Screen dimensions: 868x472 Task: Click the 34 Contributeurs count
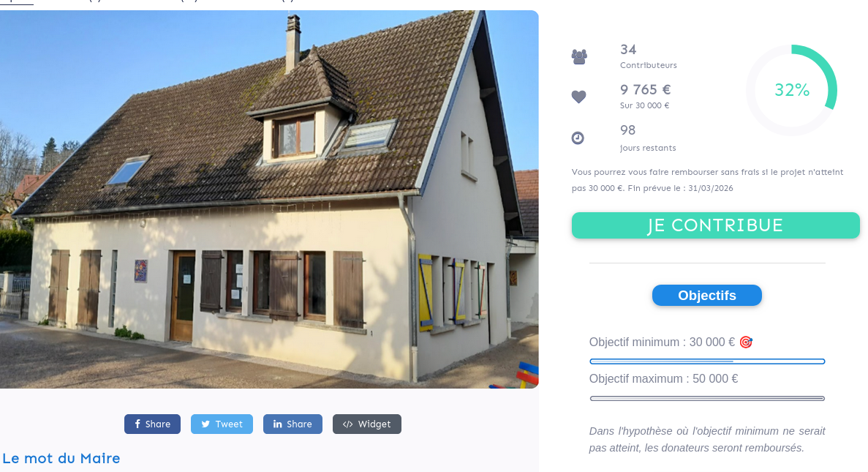(x=648, y=56)
